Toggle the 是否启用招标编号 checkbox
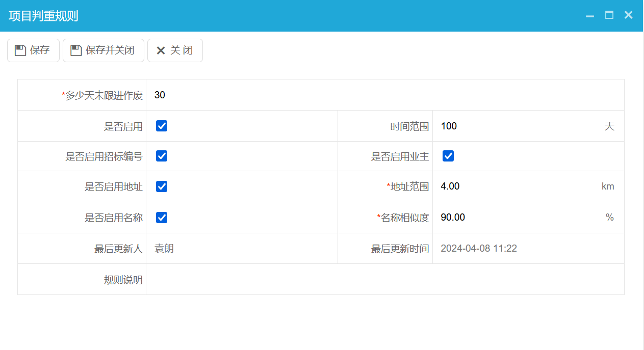Screen dimensions: 644x350 pos(161,156)
